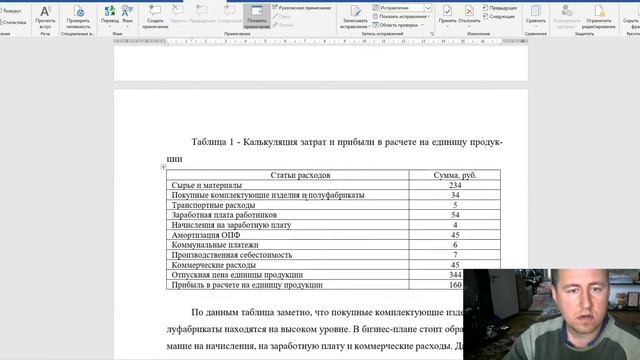This screenshot has height=360, width=640.
Task: Click the value 234 in the table
Action: click(455, 185)
